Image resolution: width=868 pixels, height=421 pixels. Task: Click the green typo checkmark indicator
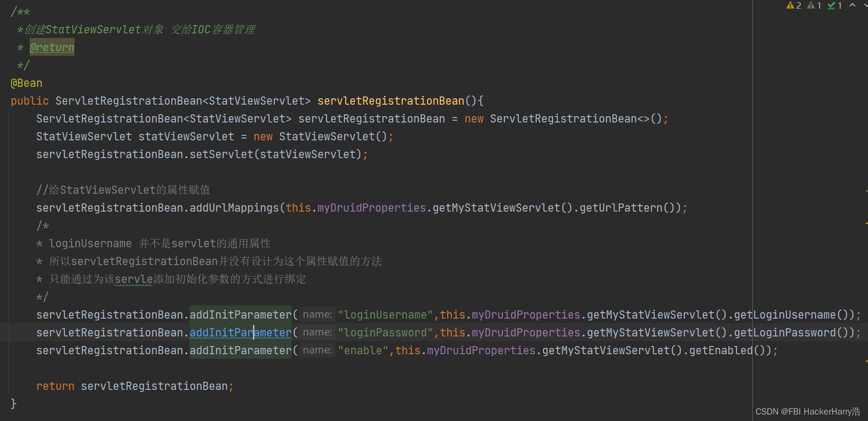tap(835, 5)
